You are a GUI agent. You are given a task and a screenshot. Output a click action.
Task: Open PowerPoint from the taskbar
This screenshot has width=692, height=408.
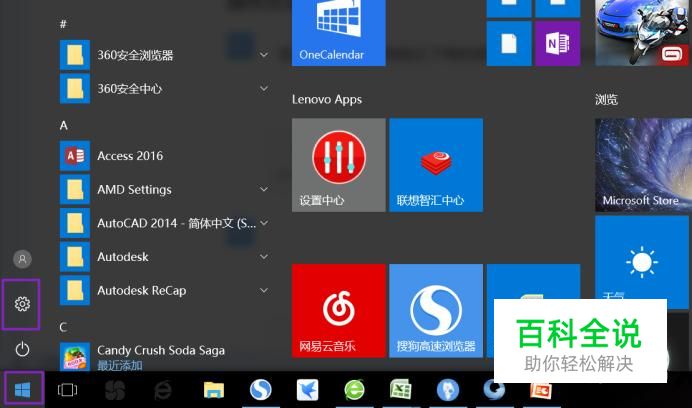click(x=541, y=391)
